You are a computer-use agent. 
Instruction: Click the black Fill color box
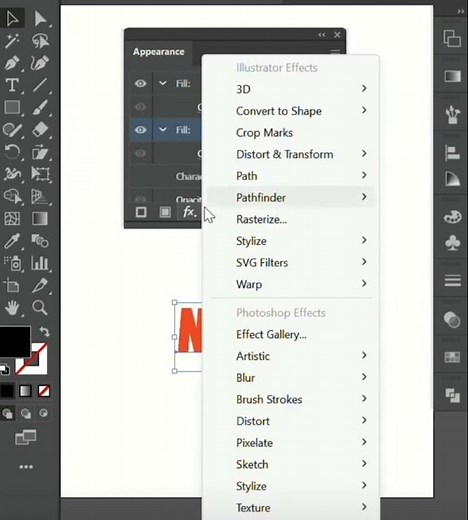[15, 341]
